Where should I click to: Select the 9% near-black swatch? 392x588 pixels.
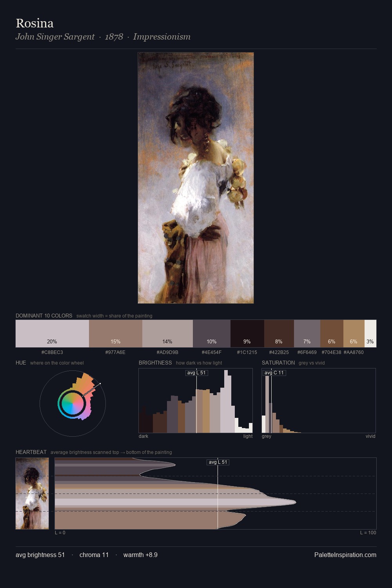tap(247, 334)
